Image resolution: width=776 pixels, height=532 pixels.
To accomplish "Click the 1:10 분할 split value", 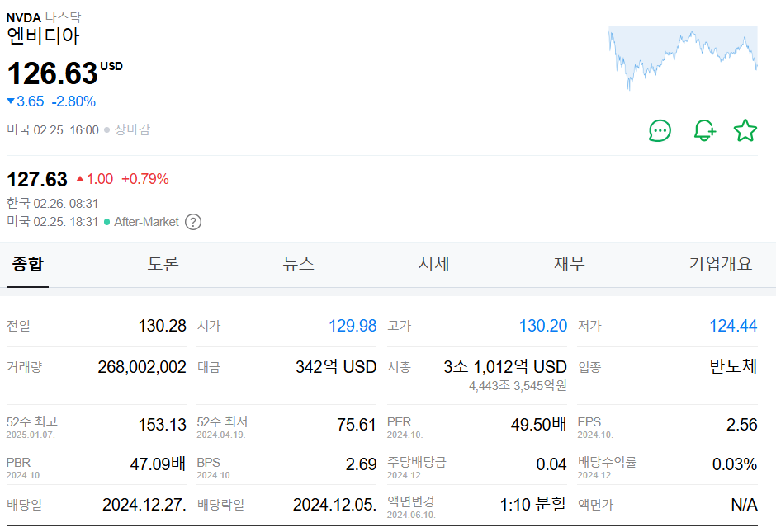I will click(533, 504).
